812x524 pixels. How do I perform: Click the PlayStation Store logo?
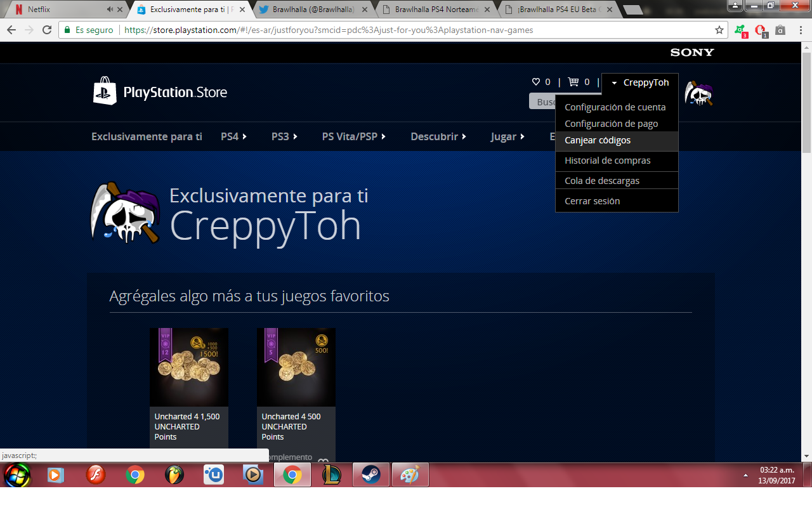(x=160, y=91)
